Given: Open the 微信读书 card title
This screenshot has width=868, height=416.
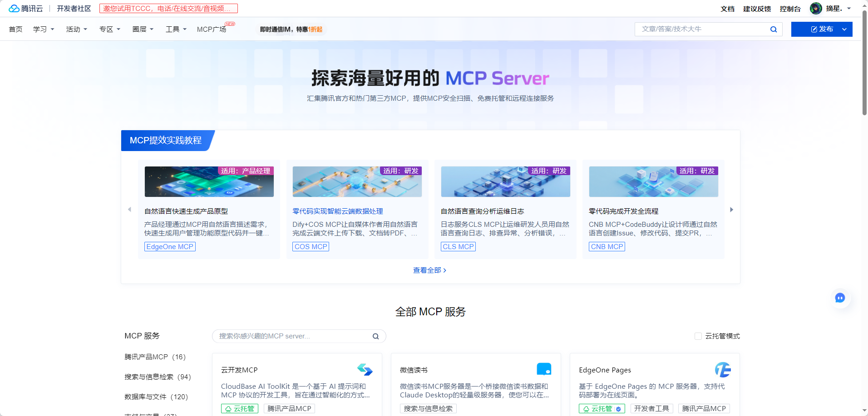Looking at the screenshot, I should [414, 370].
